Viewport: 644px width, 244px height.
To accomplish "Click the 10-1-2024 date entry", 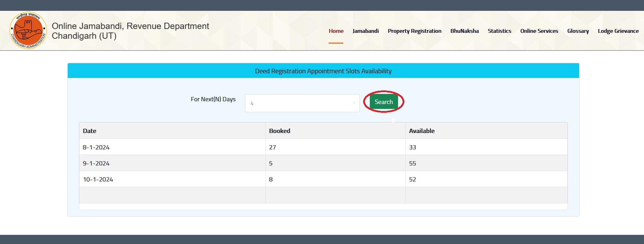I will (98, 179).
